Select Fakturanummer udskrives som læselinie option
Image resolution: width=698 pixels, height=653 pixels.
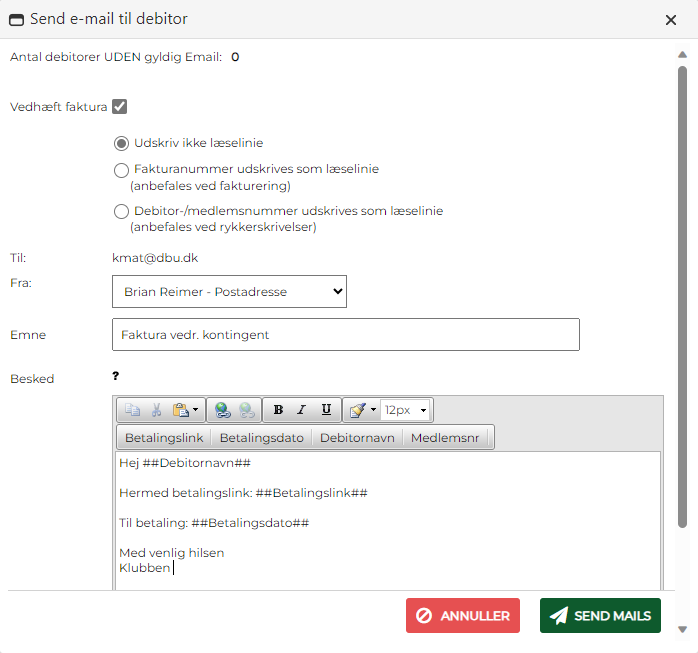coord(121,170)
